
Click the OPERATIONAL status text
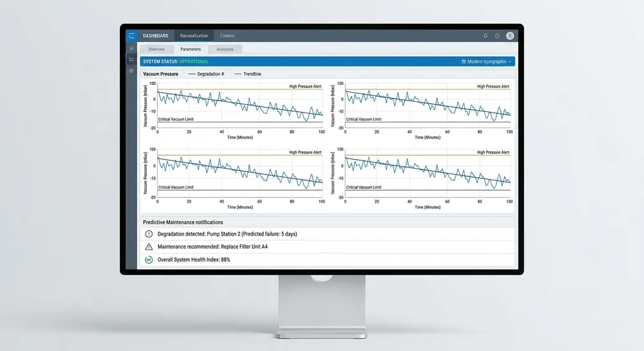click(x=194, y=62)
